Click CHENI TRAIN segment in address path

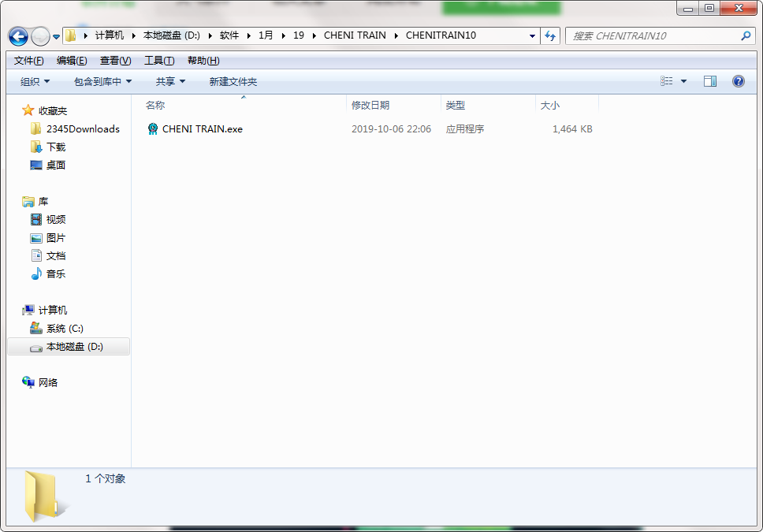355,35
